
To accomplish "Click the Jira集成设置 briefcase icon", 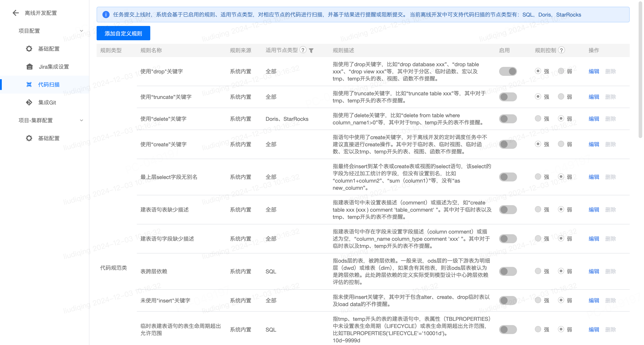I will (x=29, y=66).
